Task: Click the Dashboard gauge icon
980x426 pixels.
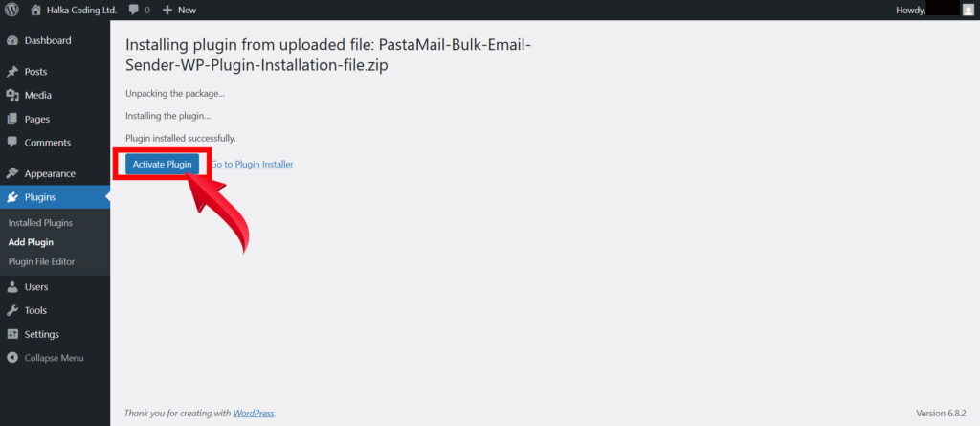Action: 12,41
